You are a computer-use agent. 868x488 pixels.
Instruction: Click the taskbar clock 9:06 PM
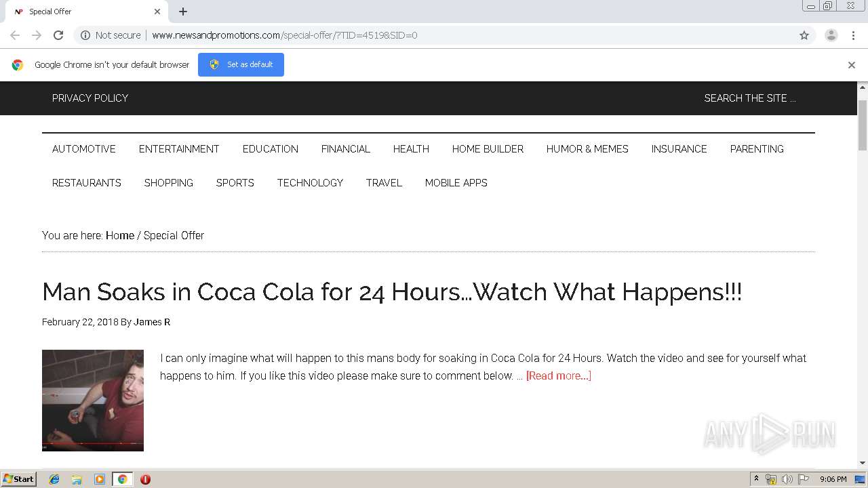[x=833, y=479]
